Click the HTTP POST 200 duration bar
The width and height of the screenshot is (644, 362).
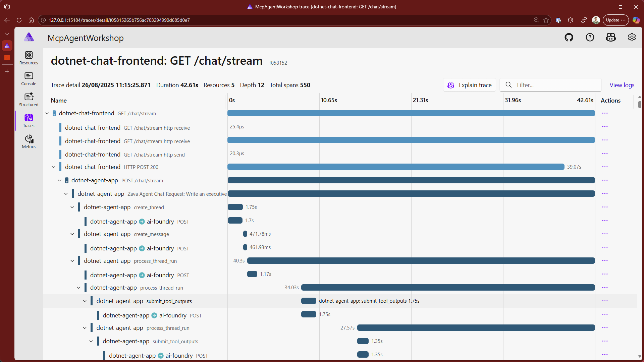[396, 167]
